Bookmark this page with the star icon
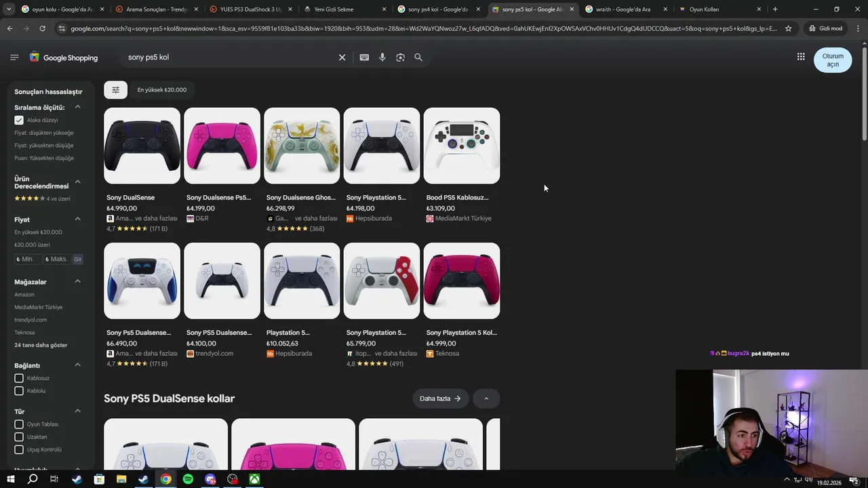868x488 pixels. coord(788,28)
